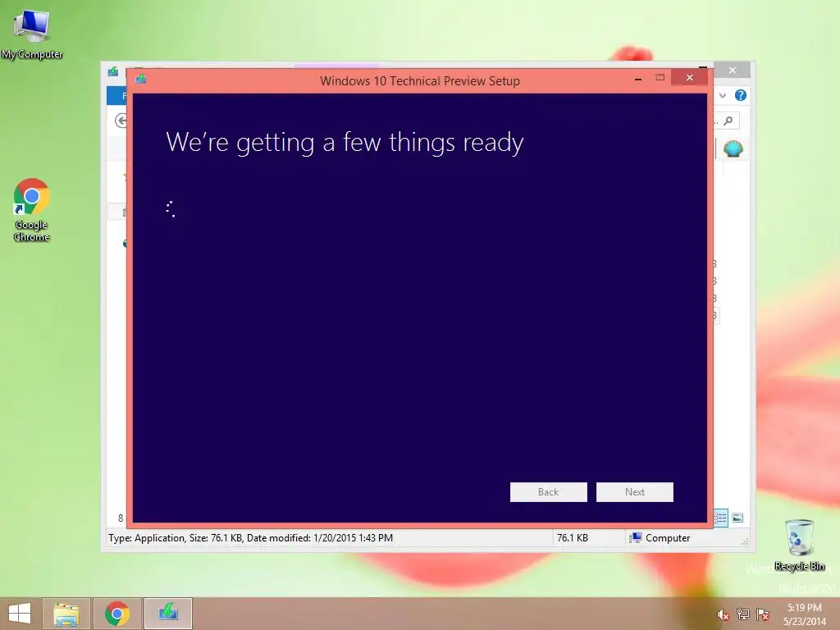Click the shell icon in Explorer toolbar
The image size is (840, 630).
733,148
